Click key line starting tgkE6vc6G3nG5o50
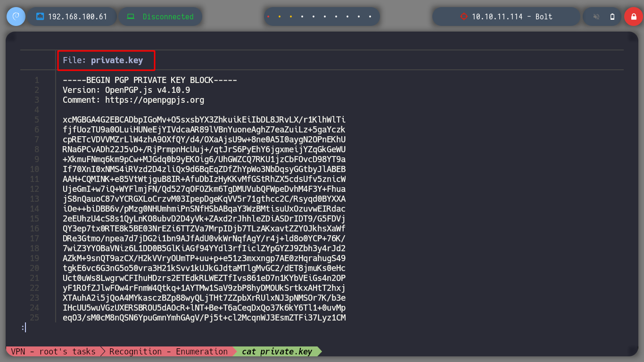644x362 pixels. tap(204, 268)
